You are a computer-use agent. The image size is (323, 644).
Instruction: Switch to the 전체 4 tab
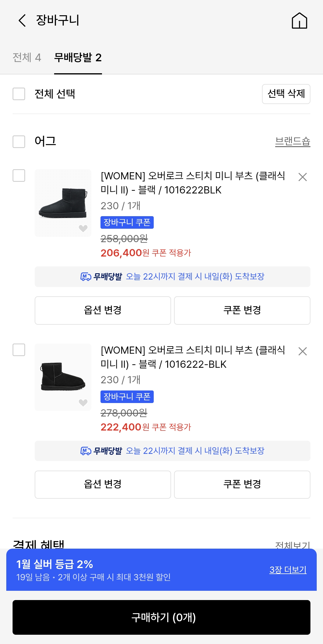click(27, 57)
